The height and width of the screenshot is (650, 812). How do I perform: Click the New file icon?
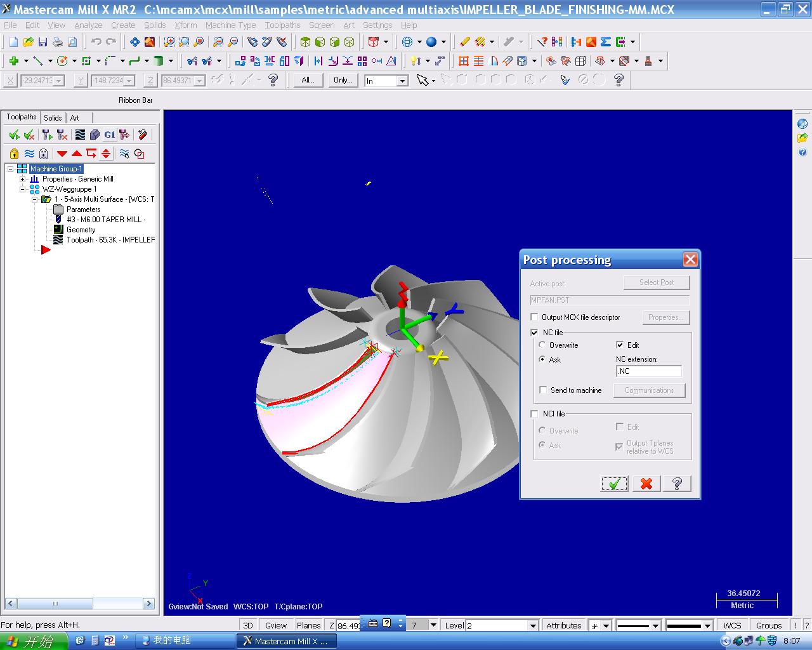coord(13,42)
